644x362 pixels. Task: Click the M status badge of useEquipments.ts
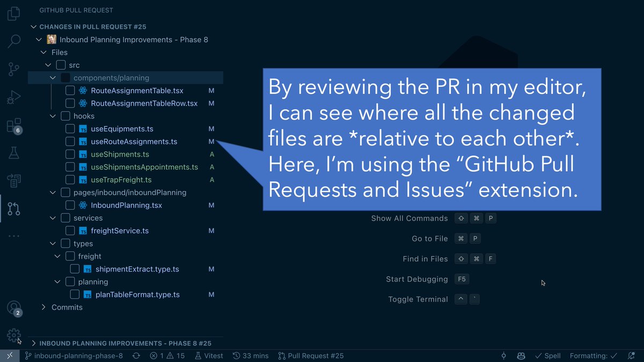(x=211, y=129)
